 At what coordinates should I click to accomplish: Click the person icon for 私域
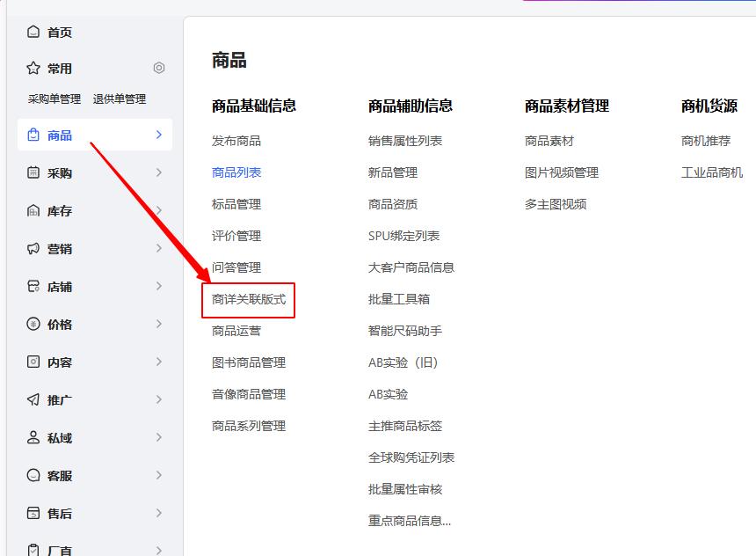[33, 438]
